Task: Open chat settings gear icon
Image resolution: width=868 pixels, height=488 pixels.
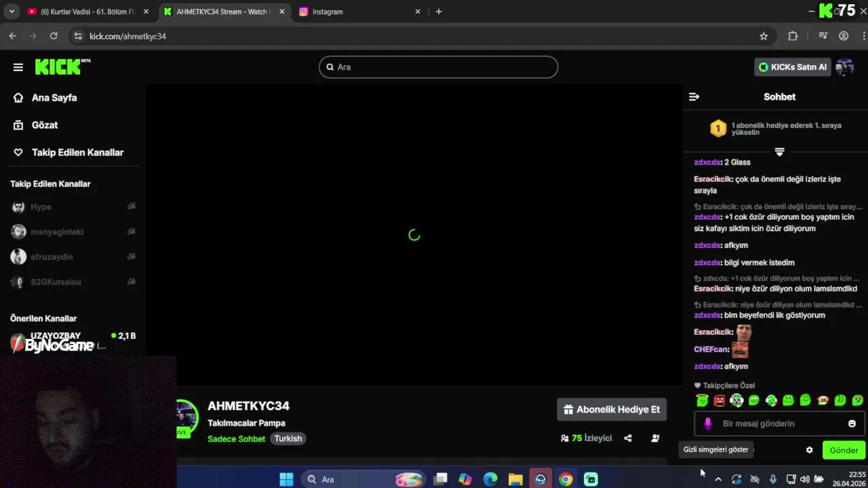Action: coord(809,450)
